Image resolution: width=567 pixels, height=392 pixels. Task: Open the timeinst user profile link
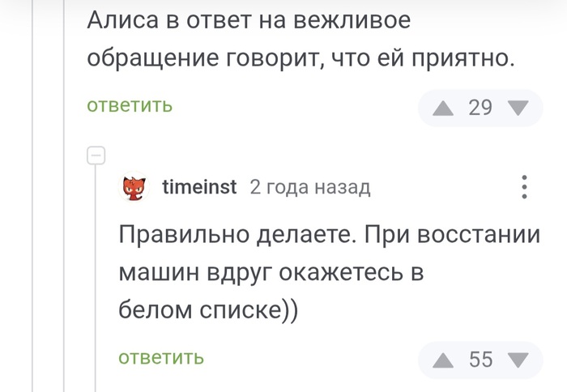(x=199, y=188)
